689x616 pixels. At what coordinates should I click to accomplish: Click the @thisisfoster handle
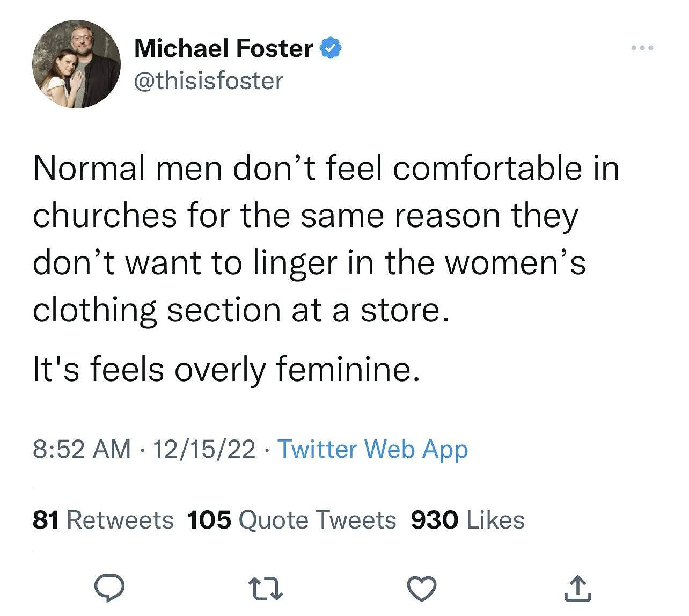[x=208, y=81]
